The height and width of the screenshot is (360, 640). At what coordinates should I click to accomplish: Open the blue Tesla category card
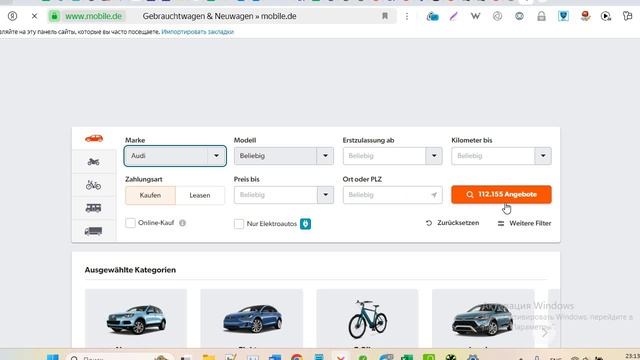251,319
